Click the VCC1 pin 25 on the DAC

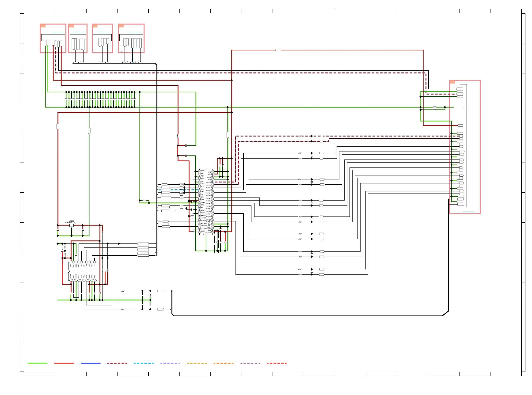tap(213, 232)
